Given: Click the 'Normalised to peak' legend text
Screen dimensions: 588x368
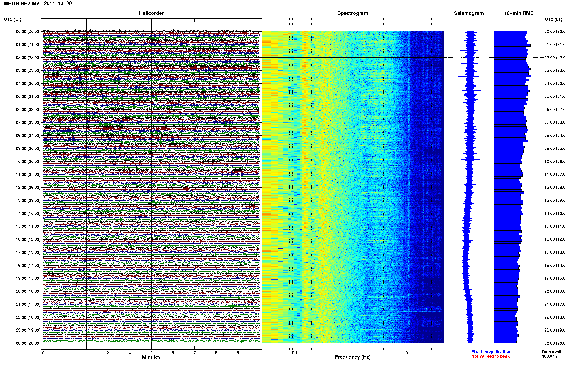Looking at the screenshot, I should point(490,356).
